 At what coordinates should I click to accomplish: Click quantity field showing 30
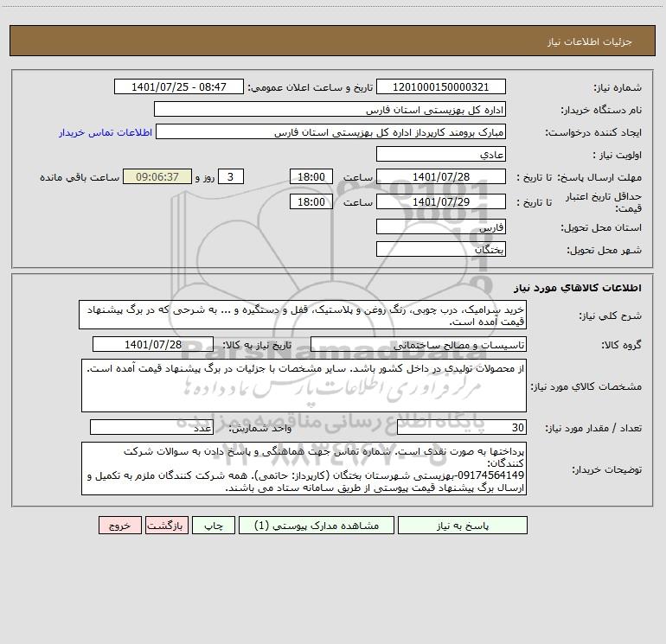[x=462, y=428]
